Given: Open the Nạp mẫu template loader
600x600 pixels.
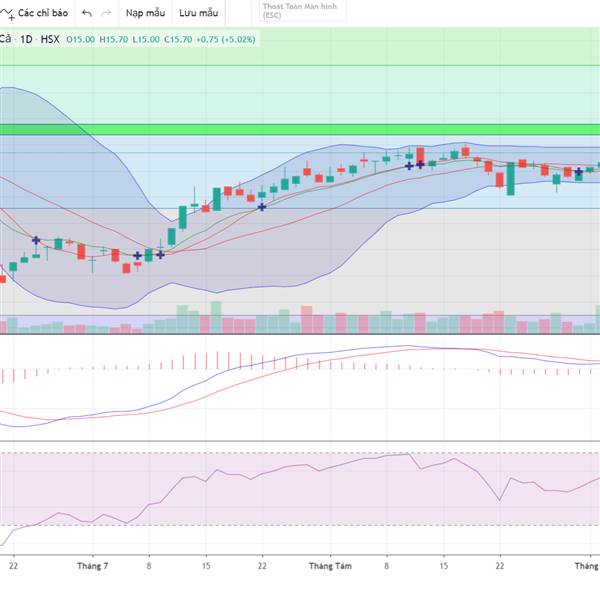Looking at the screenshot, I should pyautogui.click(x=145, y=13).
